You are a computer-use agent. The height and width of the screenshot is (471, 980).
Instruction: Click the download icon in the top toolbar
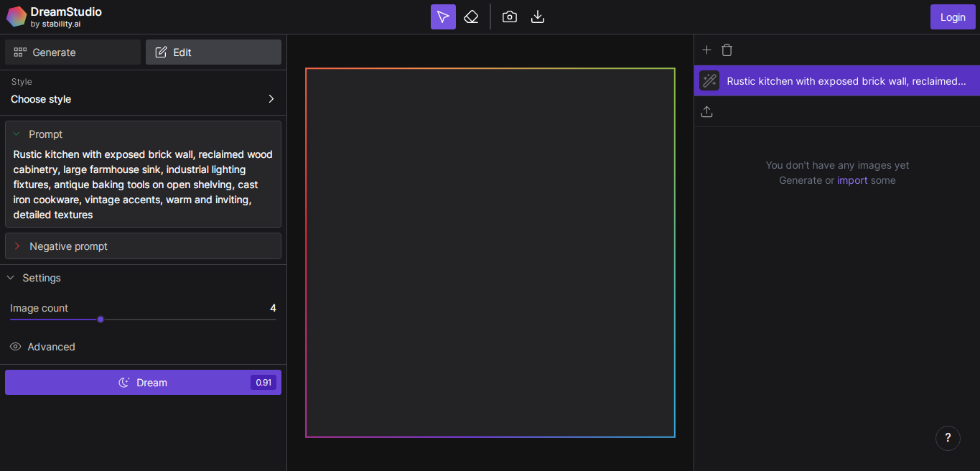[x=537, y=16]
